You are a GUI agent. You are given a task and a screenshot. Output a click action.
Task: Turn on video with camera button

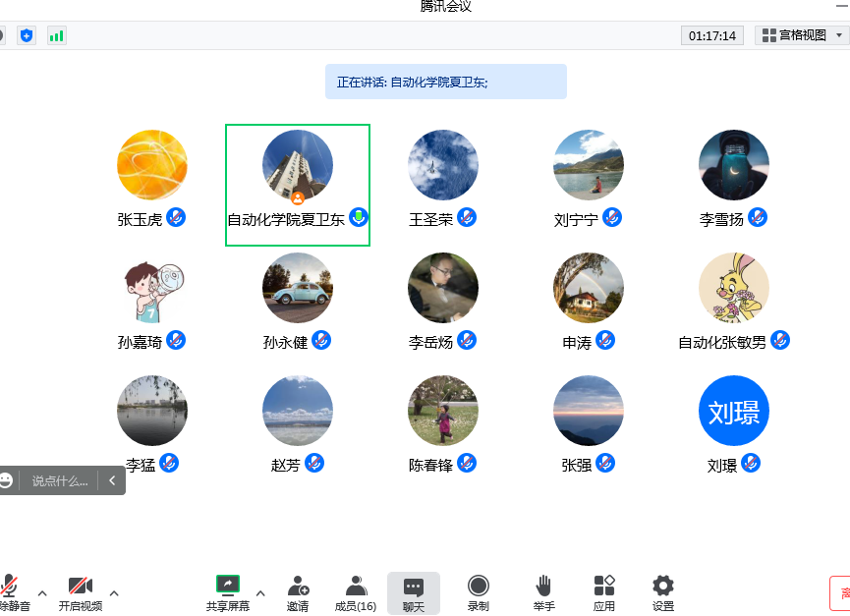tap(80, 591)
